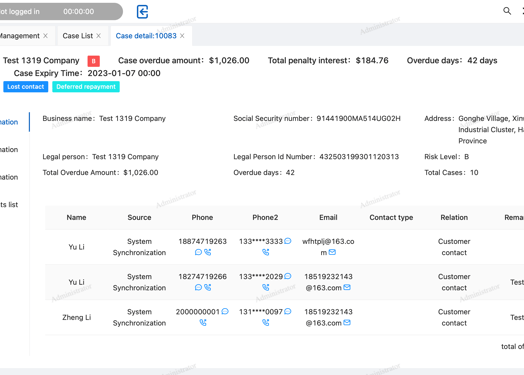Click email icon in Zheng Li row
The width and height of the screenshot is (524, 375).
click(x=347, y=323)
